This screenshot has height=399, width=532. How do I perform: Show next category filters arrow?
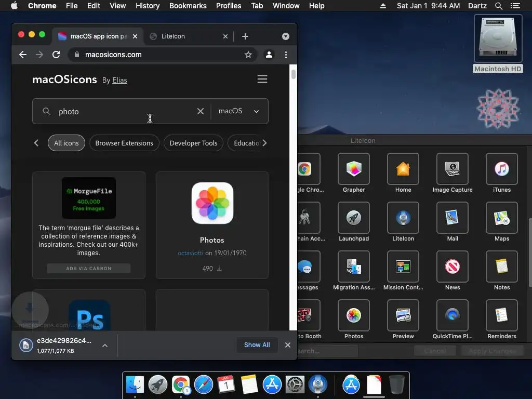pos(264,143)
